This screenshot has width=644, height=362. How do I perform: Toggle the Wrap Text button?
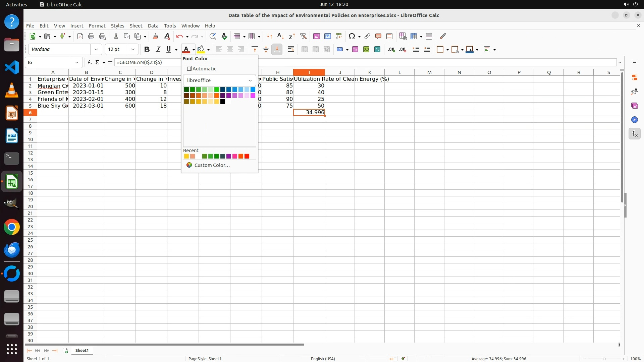(x=291, y=50)
